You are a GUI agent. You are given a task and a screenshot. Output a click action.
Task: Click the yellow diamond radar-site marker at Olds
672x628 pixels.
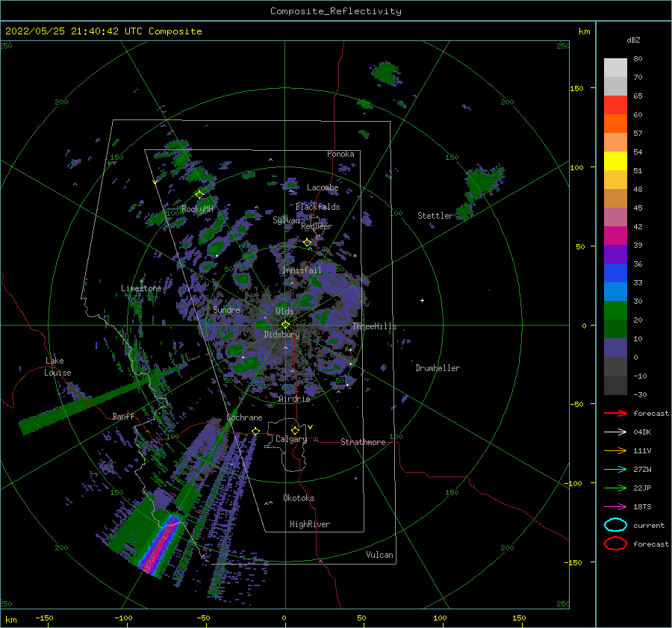(x=285, y=325)
